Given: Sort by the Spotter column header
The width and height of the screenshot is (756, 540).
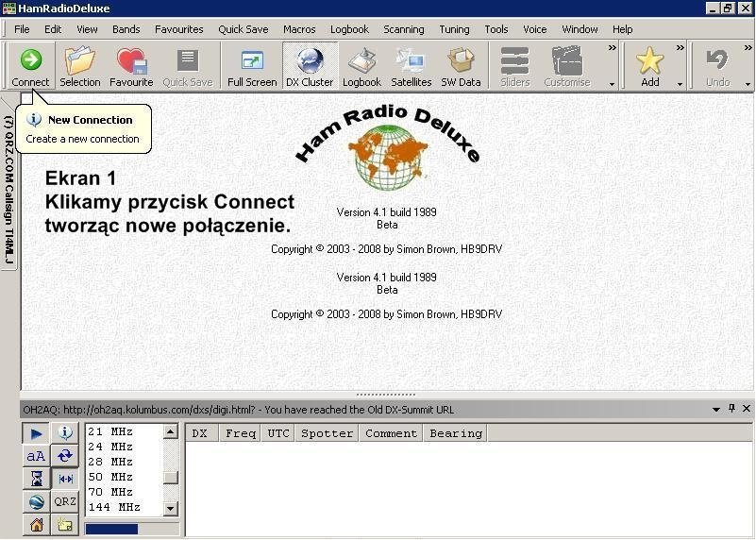Looking at the screenshot, I should point(327,433).
